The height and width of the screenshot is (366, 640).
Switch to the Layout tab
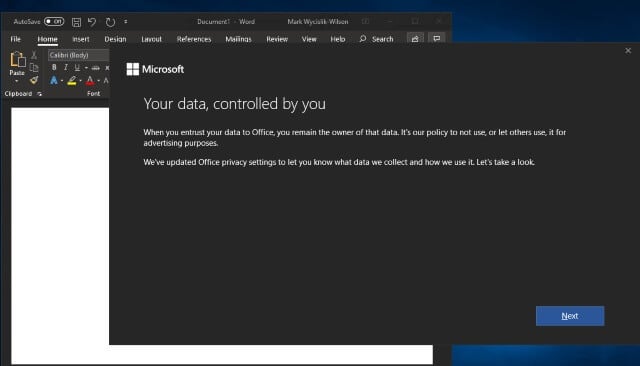(151, 39)
